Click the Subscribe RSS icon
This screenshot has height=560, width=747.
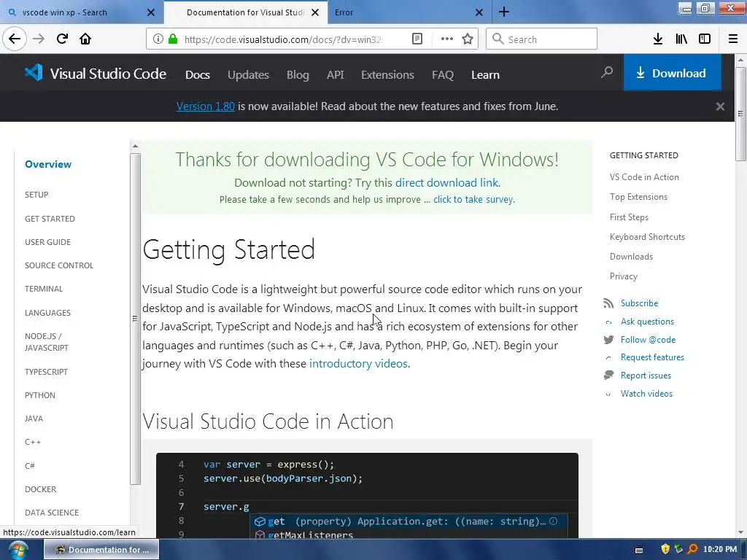coord(608,303)
